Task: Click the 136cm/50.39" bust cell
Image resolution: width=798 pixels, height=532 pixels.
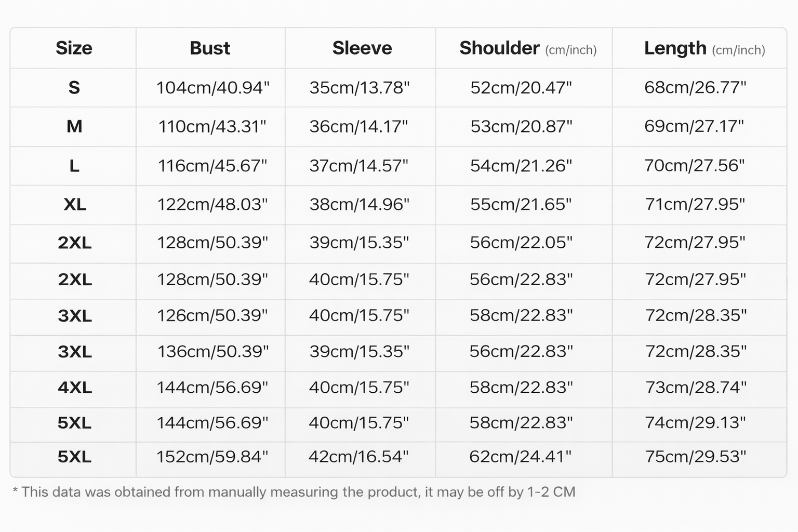Action: 212,352
